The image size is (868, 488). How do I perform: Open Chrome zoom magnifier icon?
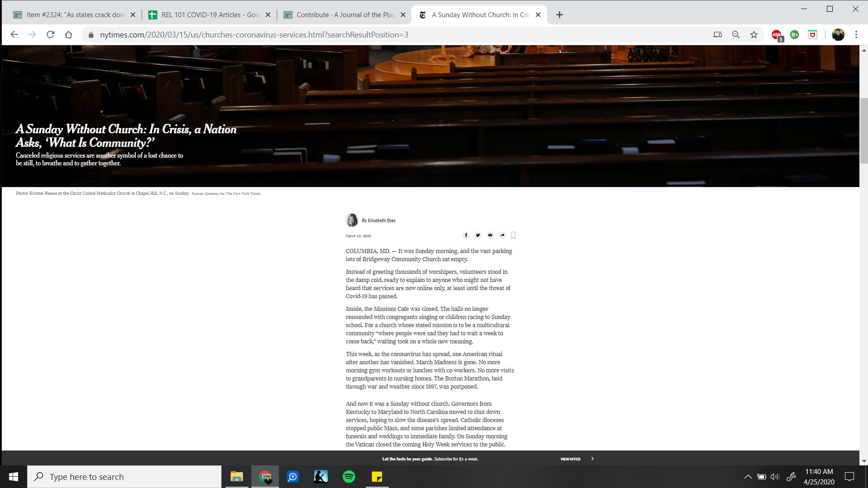coord(736,35)
